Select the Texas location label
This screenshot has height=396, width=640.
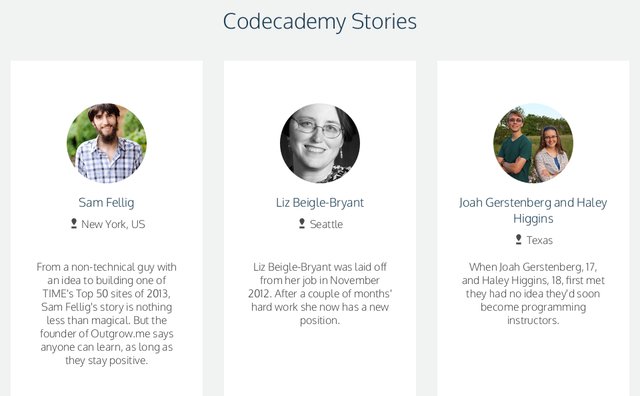click(539, 240)
